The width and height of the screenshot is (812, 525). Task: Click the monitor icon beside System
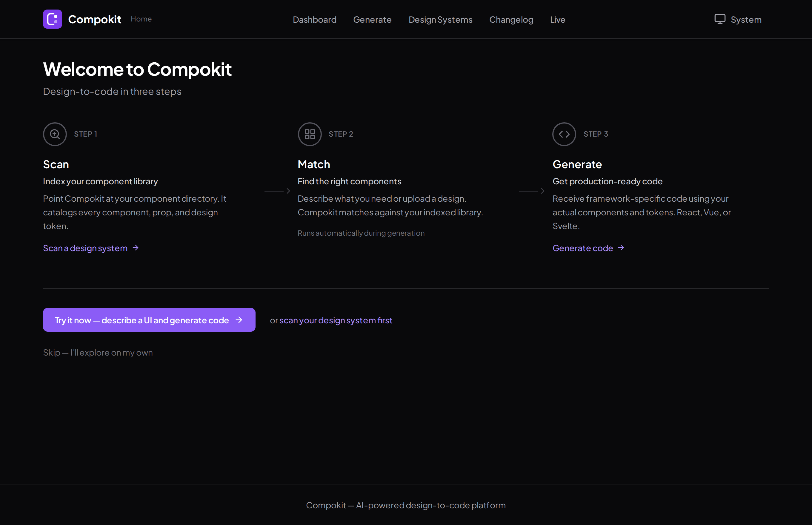click(719, 19)
